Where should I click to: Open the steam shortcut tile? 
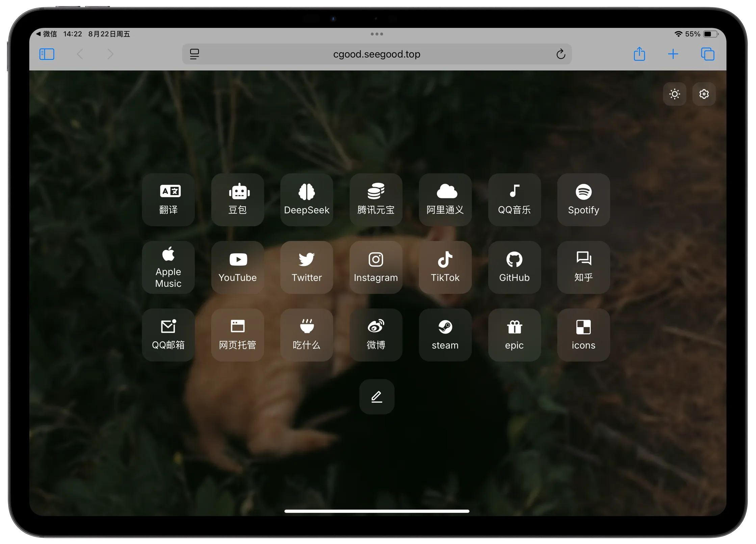pos(445,335)
